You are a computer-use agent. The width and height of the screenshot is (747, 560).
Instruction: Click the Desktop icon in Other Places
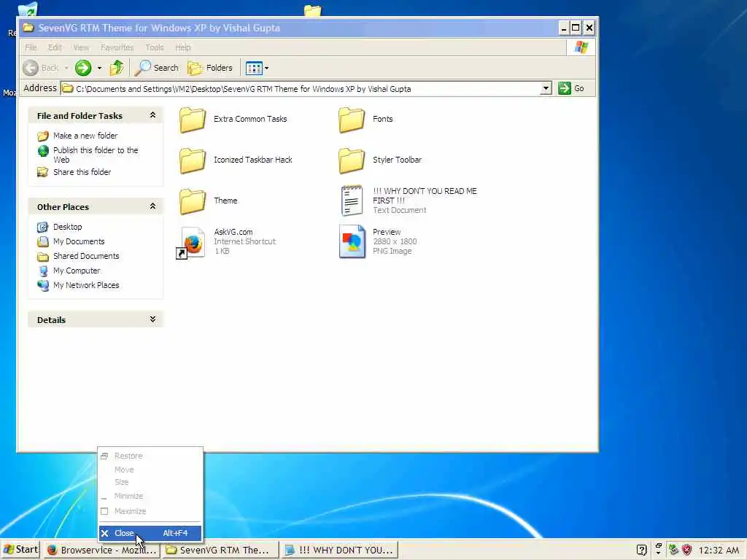[x=43, y=227]
